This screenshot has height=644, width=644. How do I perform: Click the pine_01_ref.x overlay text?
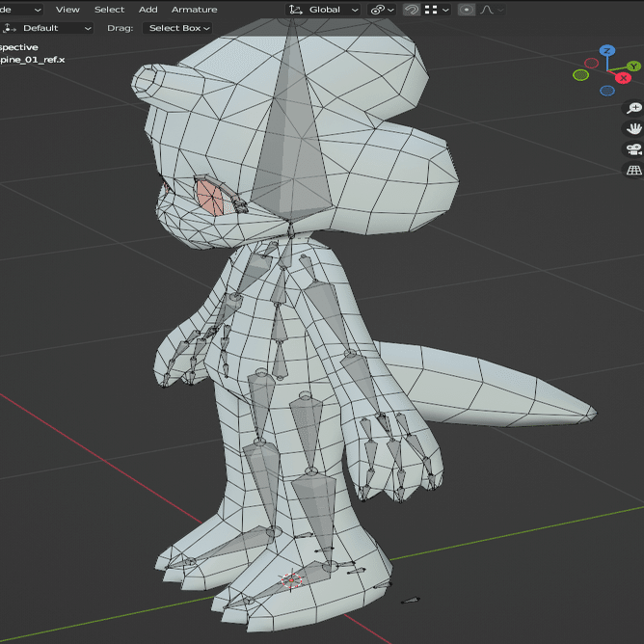tap(33, 60)
